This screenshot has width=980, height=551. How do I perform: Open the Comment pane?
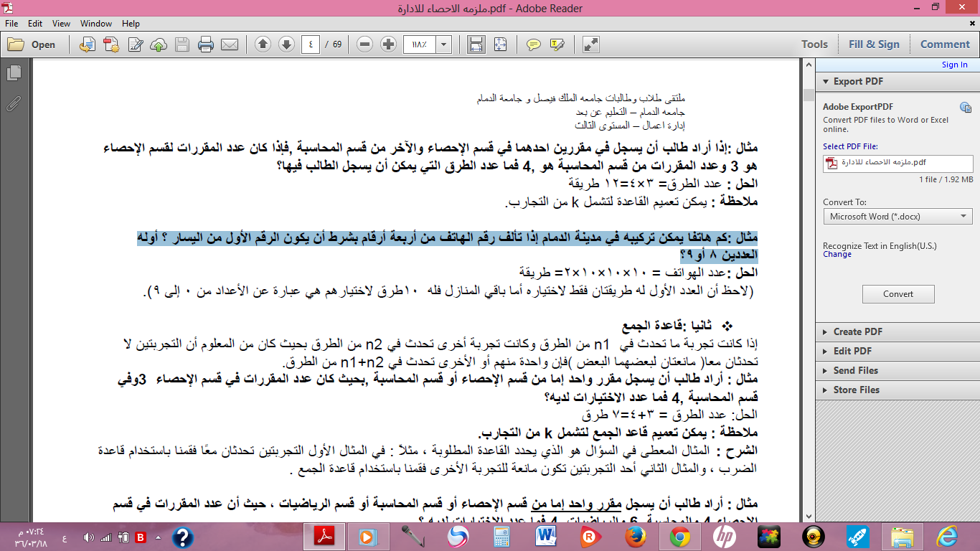(945, 44)
